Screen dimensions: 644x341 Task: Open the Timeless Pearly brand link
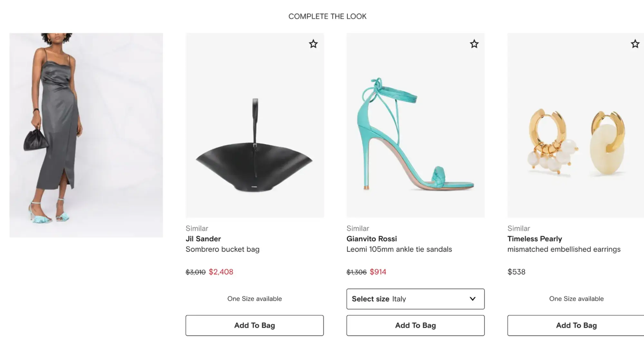(534, 239)
